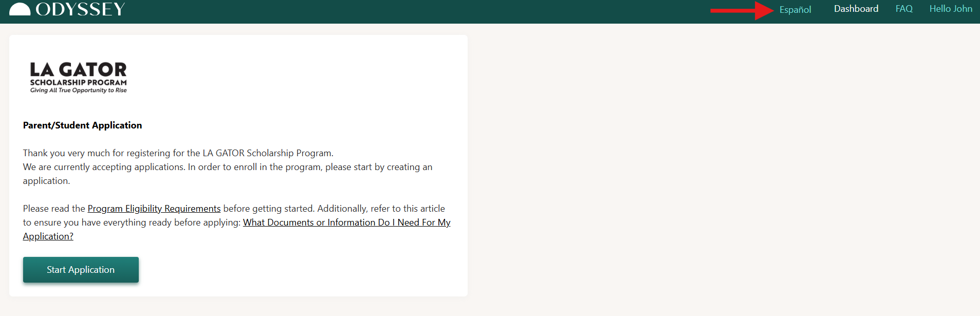This screenshot has width=980, height=316.
Task: Click the Odyssey semicircle logo icon
Action: point(20,9)
